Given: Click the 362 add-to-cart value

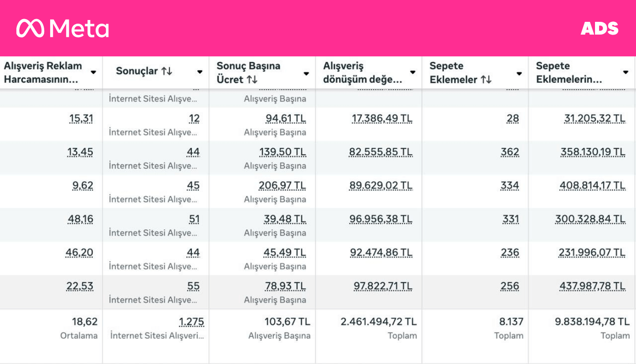Looking at the screenshot, I should [510, 152].
